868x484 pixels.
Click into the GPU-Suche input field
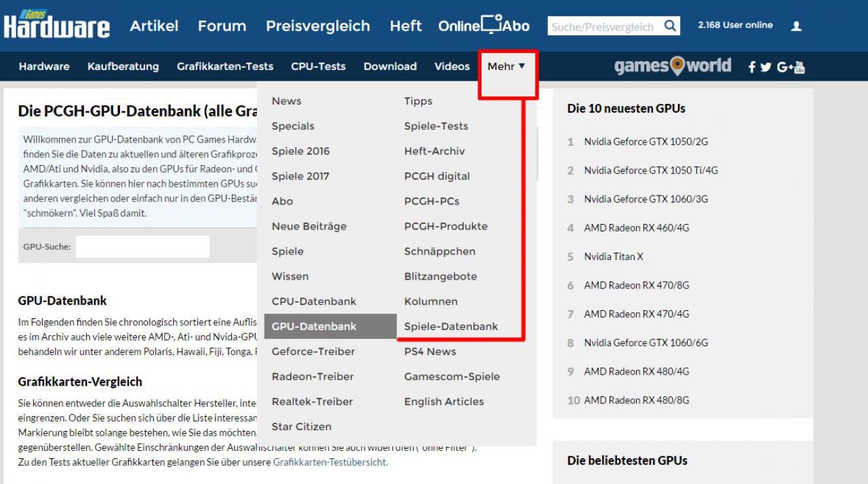click(x=142, y=246)
